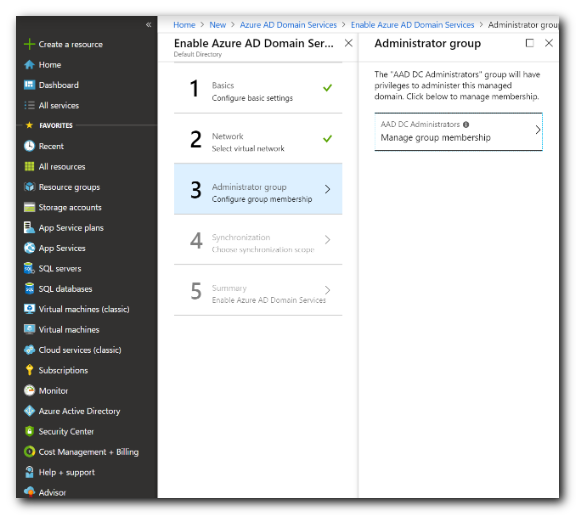
Task: Click the Security Center sidebar label
Action: pos(66,431)
